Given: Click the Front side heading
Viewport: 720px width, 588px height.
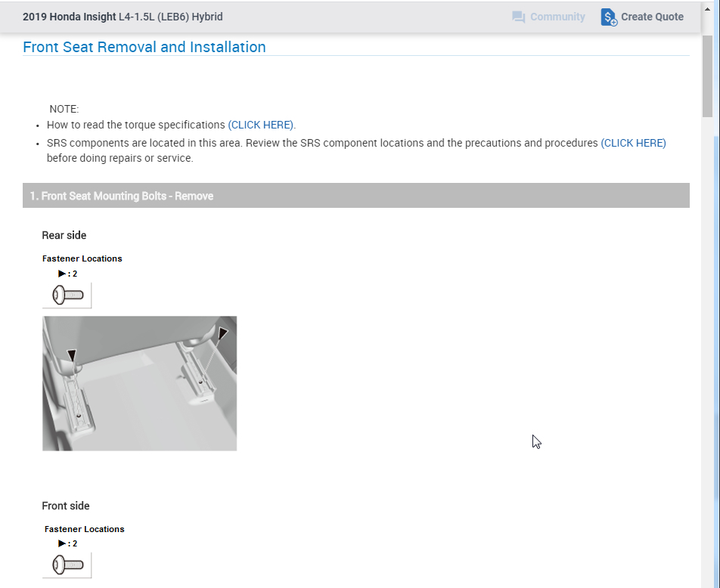Looking at the screenshot, I should point(66,506).
